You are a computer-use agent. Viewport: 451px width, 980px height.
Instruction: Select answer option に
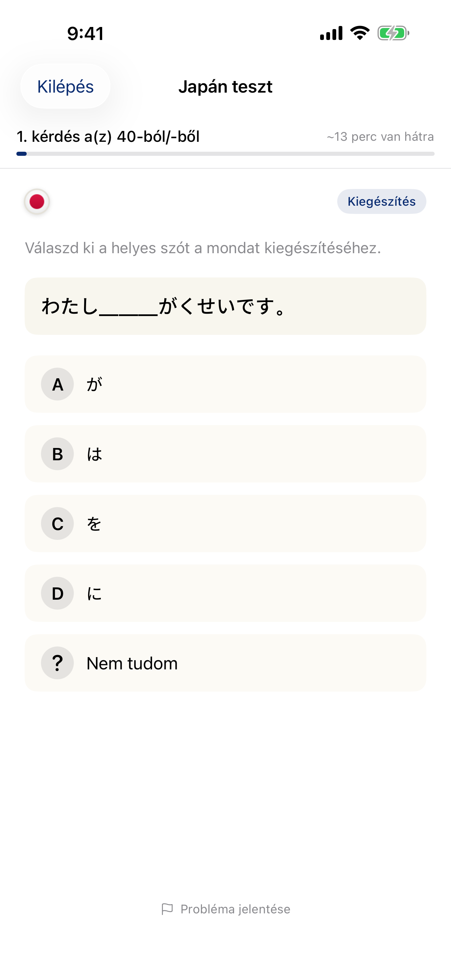pyautogui.click(x=225, y=594)
